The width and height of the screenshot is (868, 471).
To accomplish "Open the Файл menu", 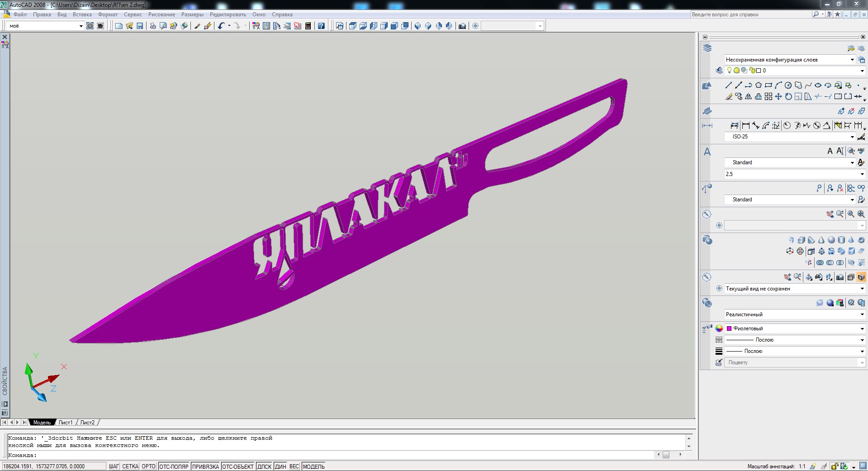I will pos(20,14).
